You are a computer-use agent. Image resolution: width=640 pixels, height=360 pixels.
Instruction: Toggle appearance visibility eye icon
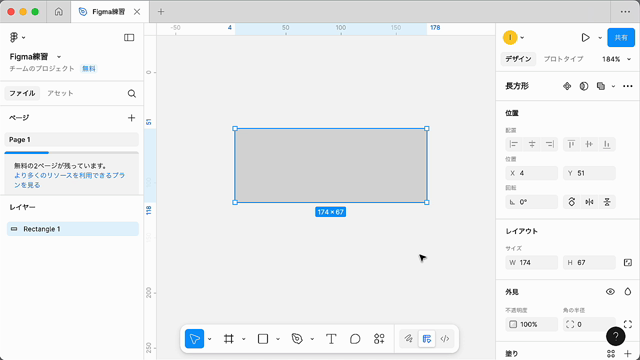pos(610,292)
